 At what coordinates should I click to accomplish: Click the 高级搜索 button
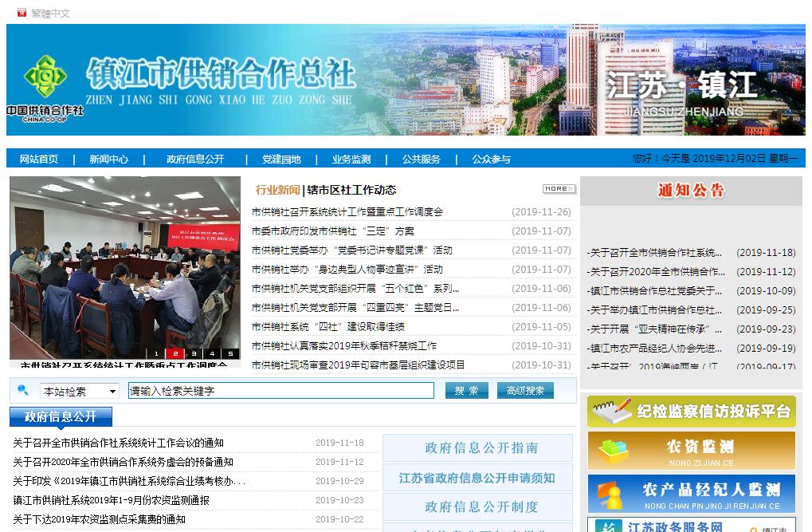click(x=525, y=391)
